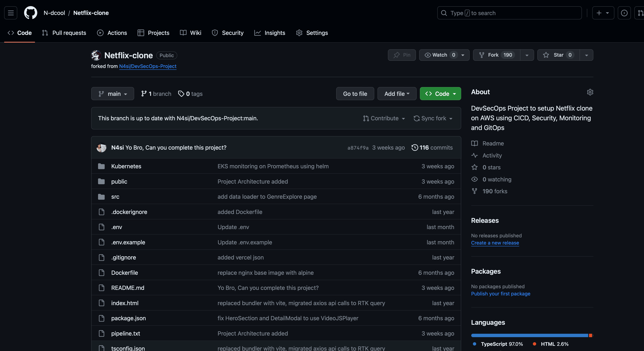
Task: Open the 116 commits link
Action: (432, 147)
